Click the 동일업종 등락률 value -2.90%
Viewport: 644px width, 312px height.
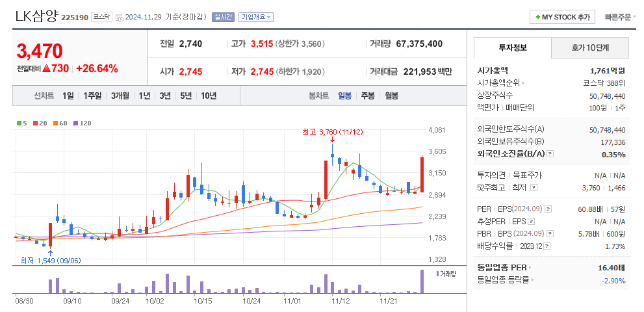tap(613, 281)
